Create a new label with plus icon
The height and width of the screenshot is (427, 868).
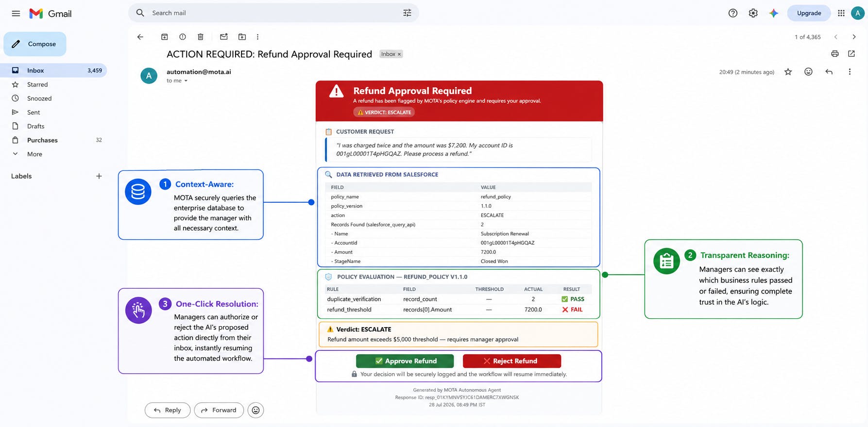(99, 176)
